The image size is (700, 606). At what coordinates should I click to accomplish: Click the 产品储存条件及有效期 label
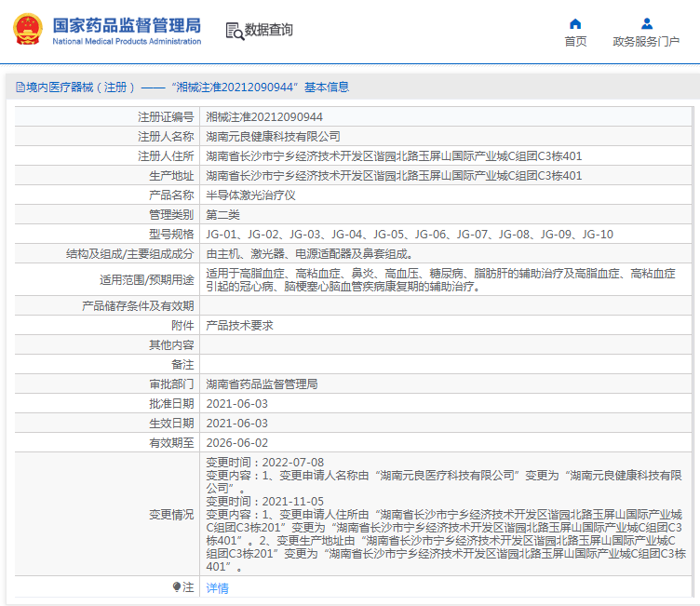[138, 306]
